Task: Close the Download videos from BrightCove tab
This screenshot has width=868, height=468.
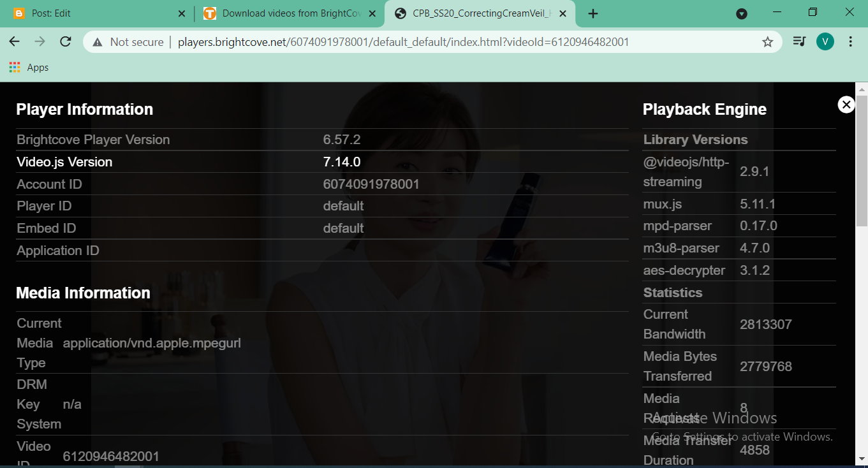Action: click(x=372, y=13)
